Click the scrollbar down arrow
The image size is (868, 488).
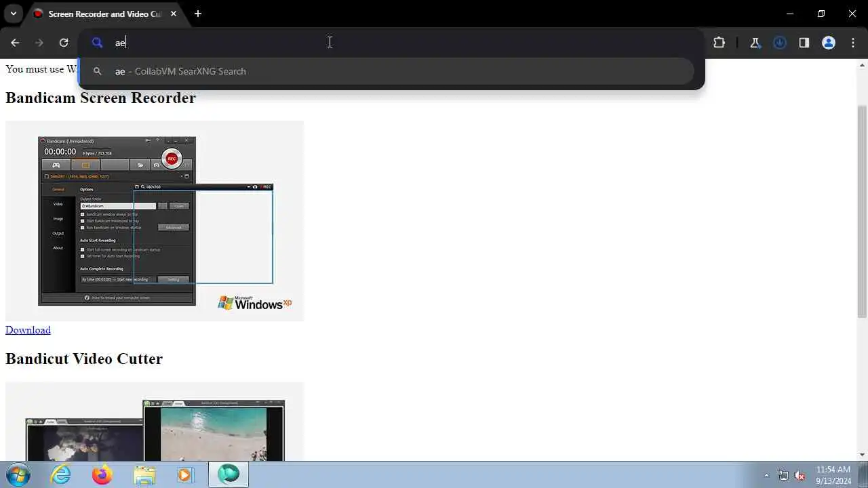point(862,455)
